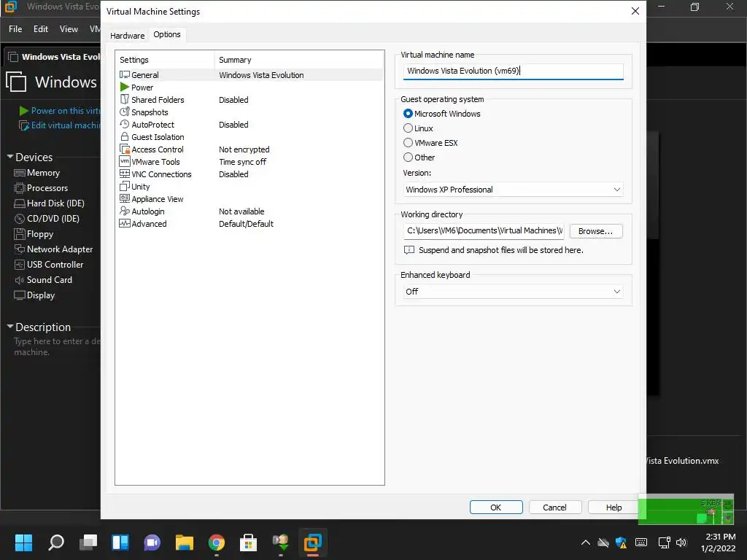
Task: Click OK to save settings
Action: (496, 507)
